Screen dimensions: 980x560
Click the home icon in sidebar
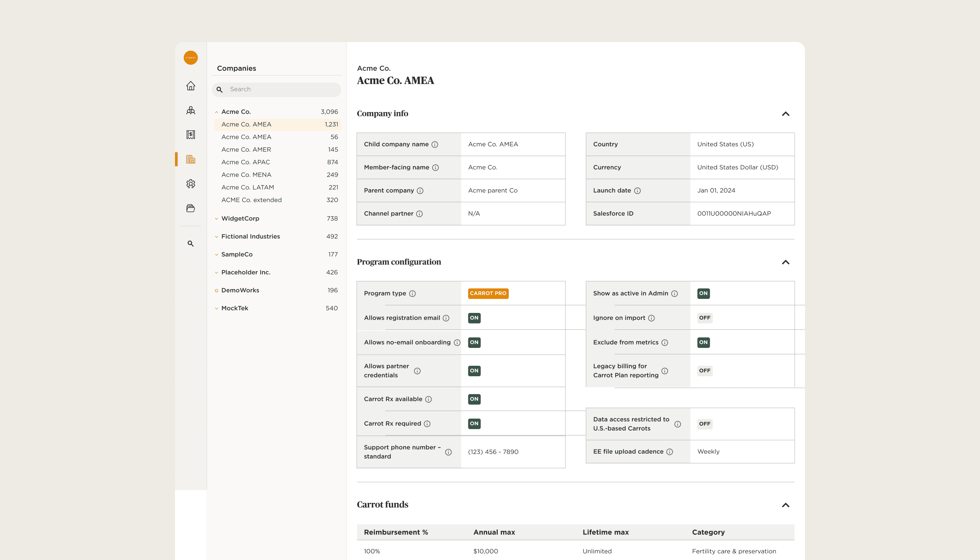click(x=190, y=86)
